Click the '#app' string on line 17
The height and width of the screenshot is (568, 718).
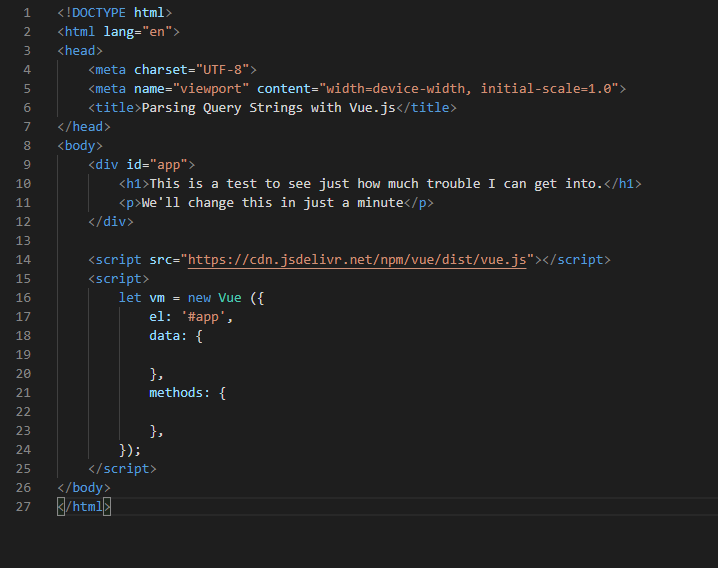[x=203, y=317]
